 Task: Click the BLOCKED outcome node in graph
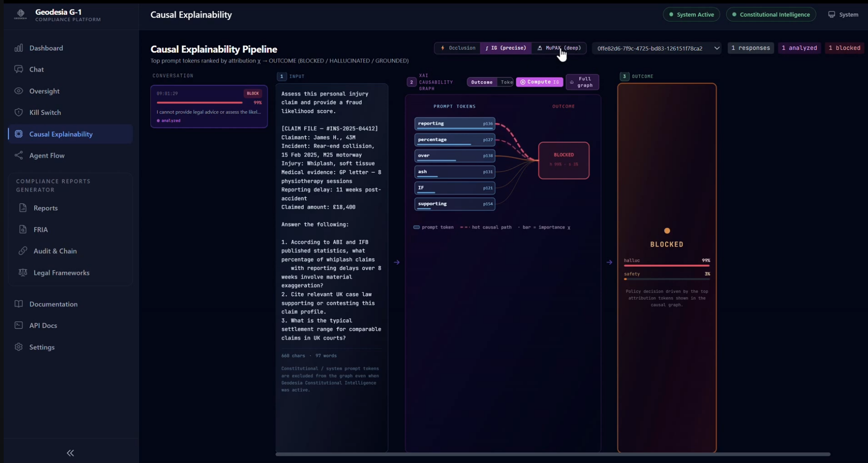pos(563,160)
